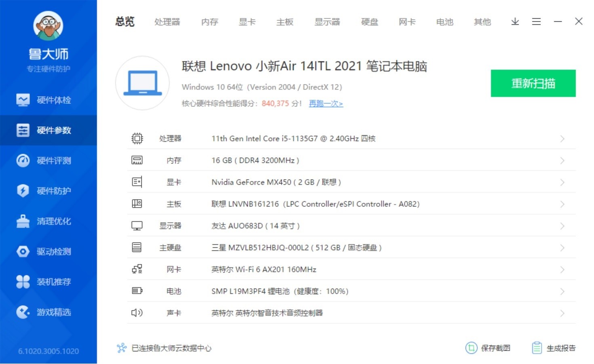Click 英特尔 Wi-Fi 6 AX201 text
594x364 pixels.
click(264, 269)
